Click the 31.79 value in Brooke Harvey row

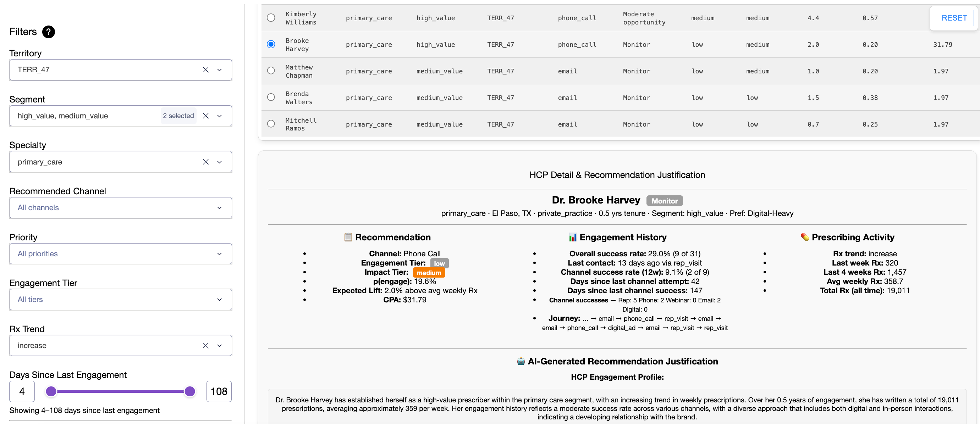pos(942,44)
